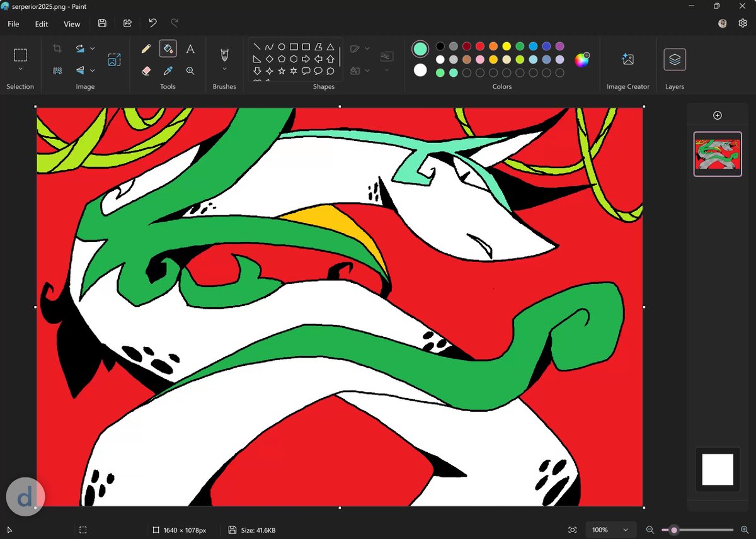Click the Flip icon

point(80,71)
